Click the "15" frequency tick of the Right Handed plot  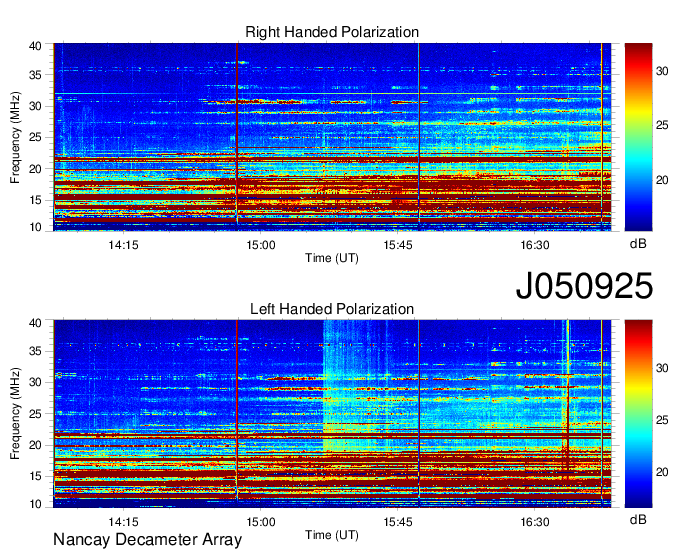[x=35, y=200]
